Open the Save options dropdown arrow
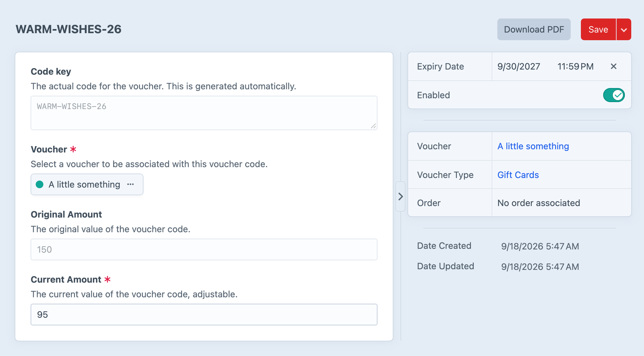 point(624,29)
